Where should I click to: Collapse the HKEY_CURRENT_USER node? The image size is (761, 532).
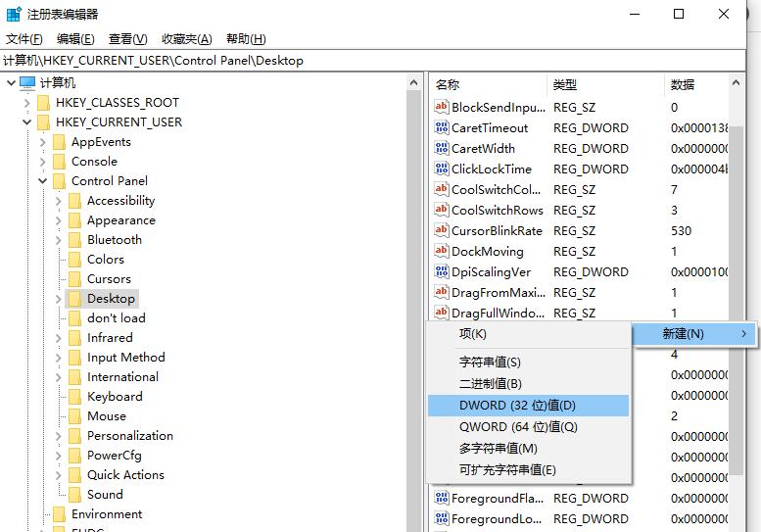26,122
